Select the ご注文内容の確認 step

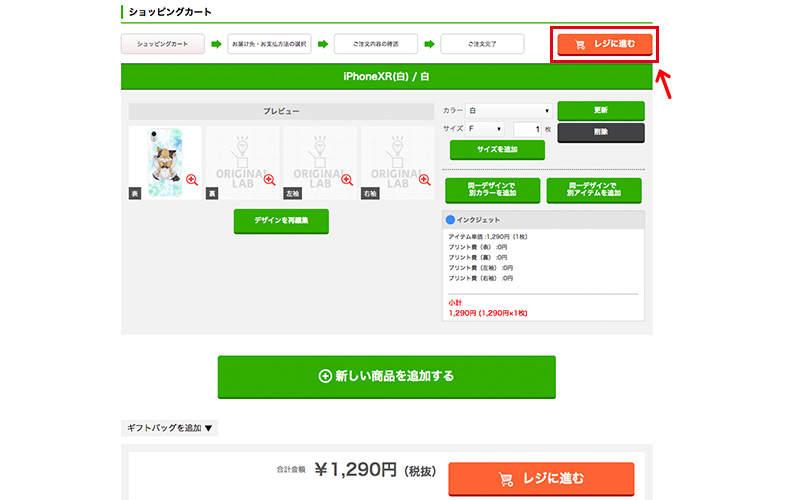pyautogui.click(x=376, y=44)
